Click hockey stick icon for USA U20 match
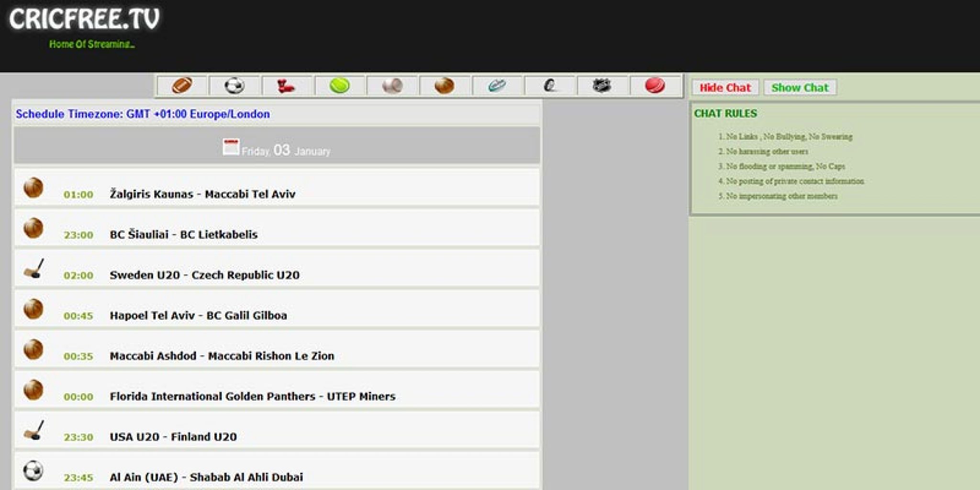The width and height of the screenshot is (980, 490). point(34,430)
